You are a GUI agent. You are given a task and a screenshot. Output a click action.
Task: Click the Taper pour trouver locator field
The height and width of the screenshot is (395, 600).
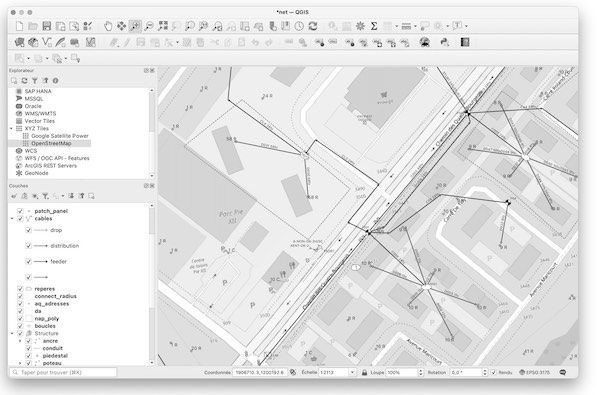pos(63,372)
